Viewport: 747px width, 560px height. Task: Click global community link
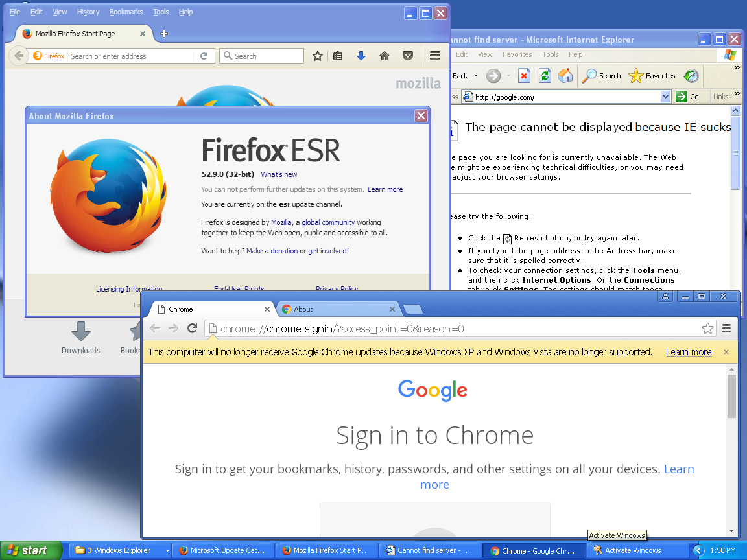tap(328, 222)
